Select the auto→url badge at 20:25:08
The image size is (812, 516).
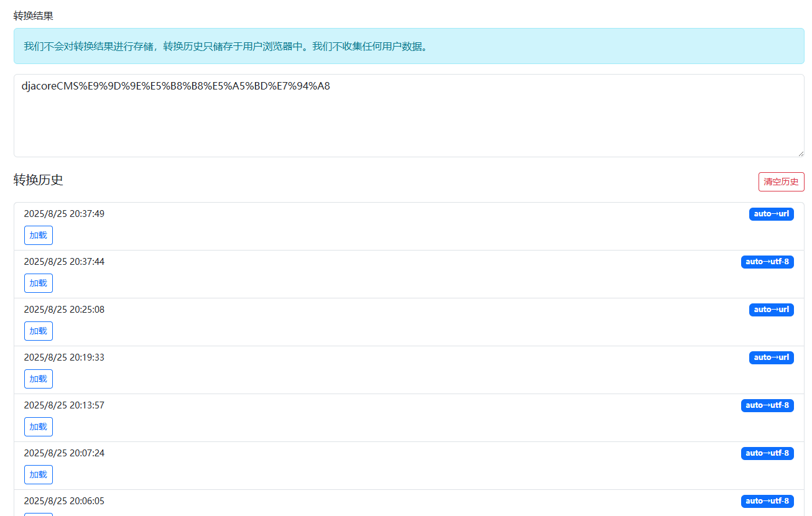click(771, 310)
